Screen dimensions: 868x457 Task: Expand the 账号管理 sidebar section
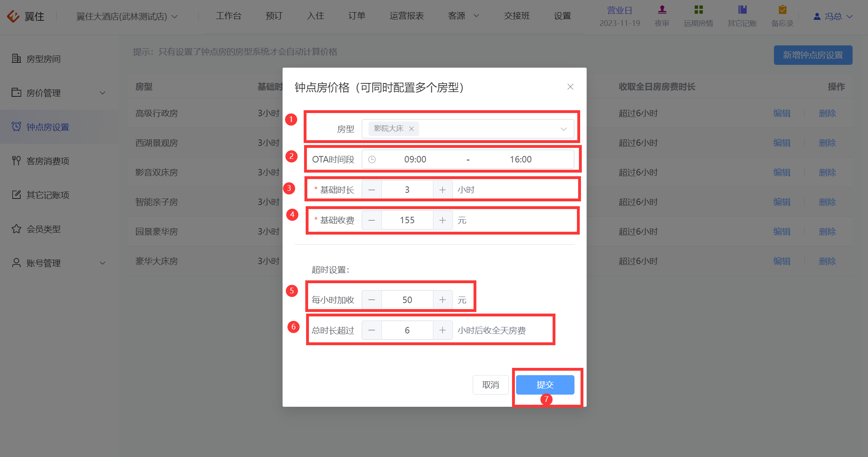tap(103, 263)
